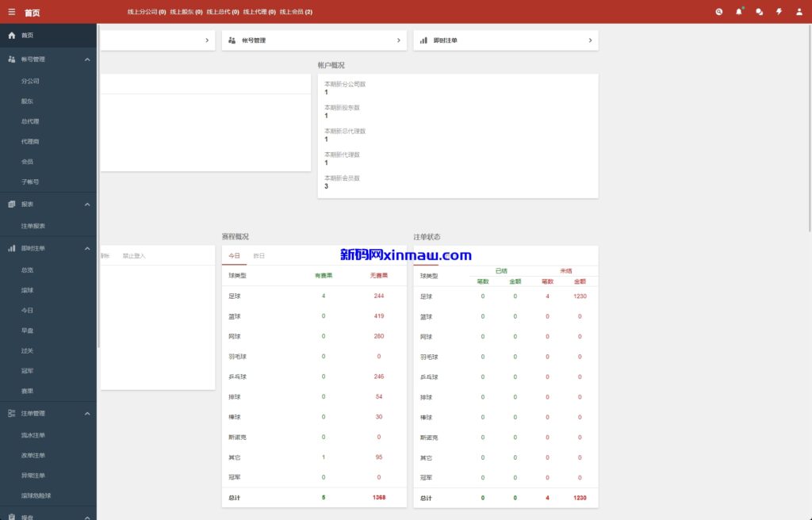The width and height of the screenshot is (812, 520).
Task: Open 流水注单 in the sidebar
Action: pyautogui.click(x=33, y=435)
